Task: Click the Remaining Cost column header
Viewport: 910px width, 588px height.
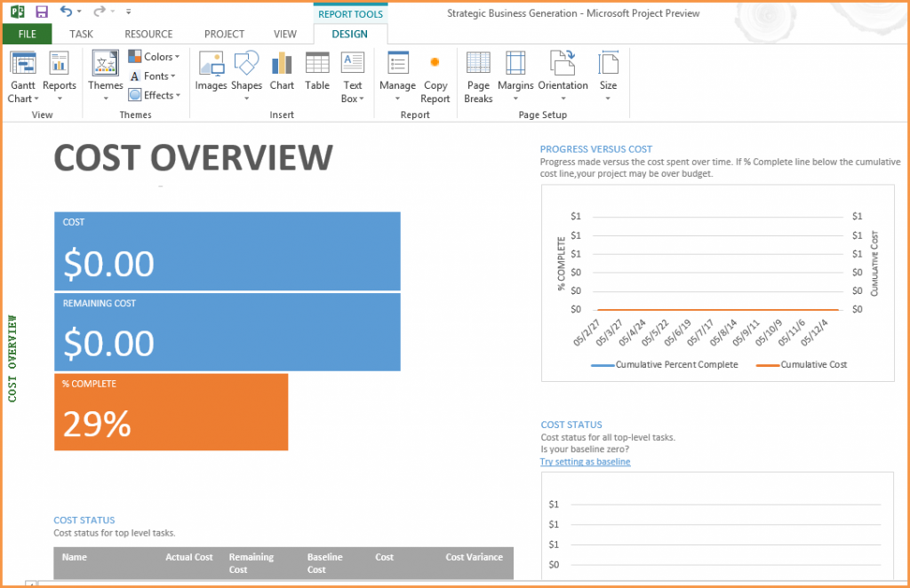Action: [251, 563]
